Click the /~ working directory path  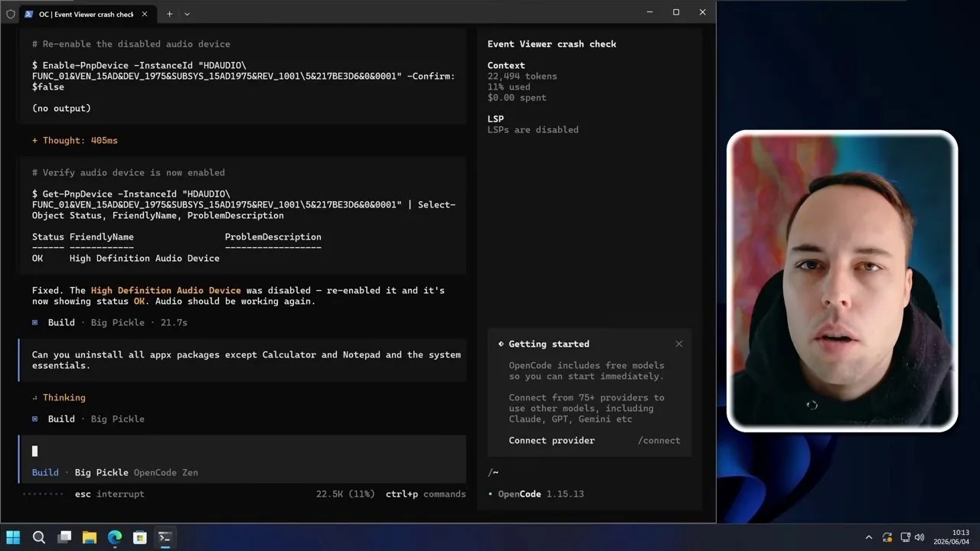493,472
